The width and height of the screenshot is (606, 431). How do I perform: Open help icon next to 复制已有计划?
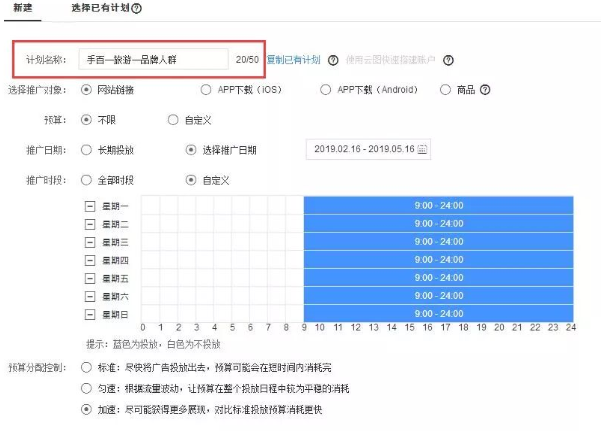(x=333, y=60)
